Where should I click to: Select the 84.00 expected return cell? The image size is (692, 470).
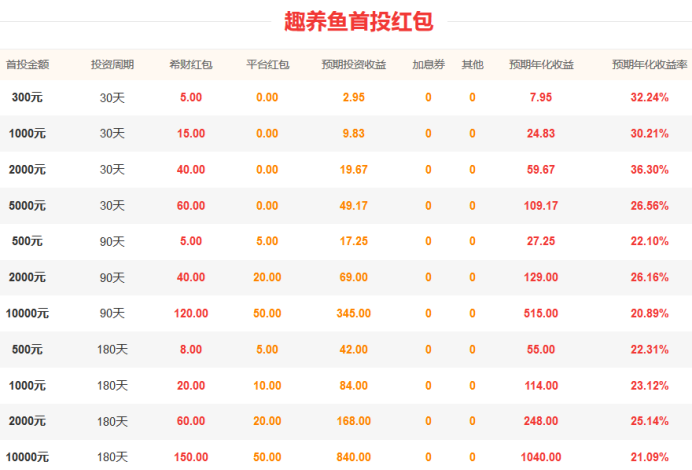click(x=354, y=386)
